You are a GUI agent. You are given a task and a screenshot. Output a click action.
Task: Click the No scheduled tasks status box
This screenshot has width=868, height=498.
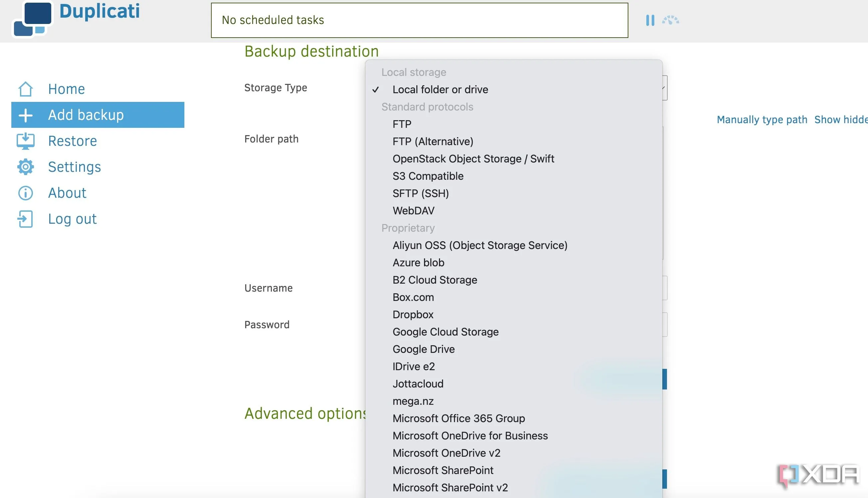[x=419, y=20]
